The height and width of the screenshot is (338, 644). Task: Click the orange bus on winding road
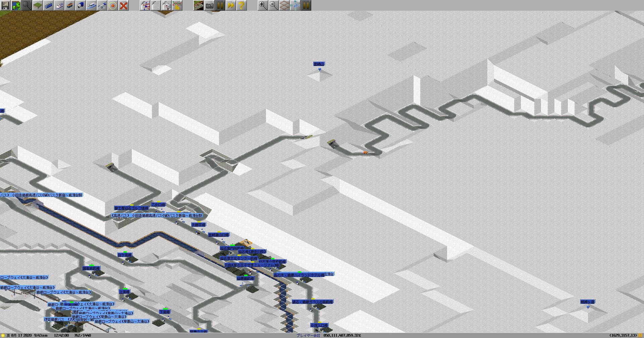tap(365, 152)
